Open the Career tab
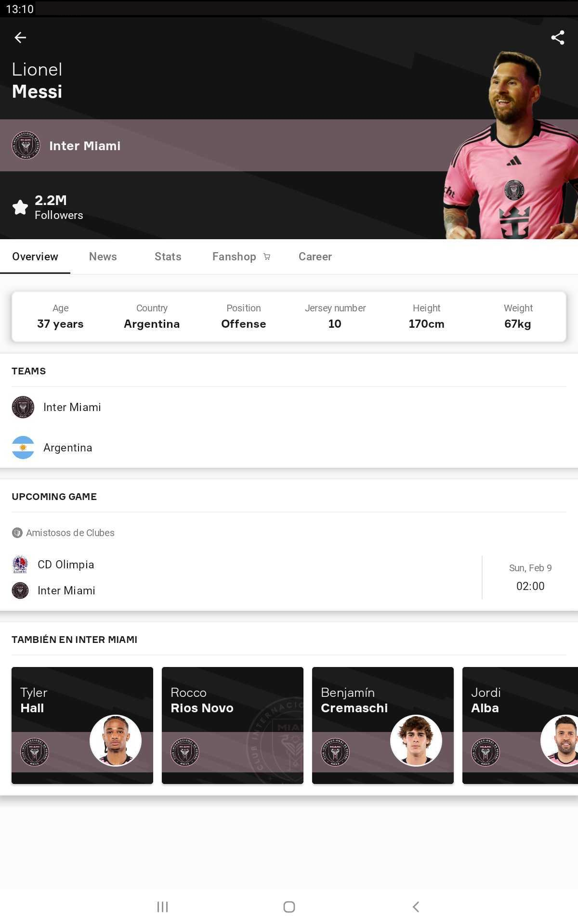578x924 pixels. (315, 257)
